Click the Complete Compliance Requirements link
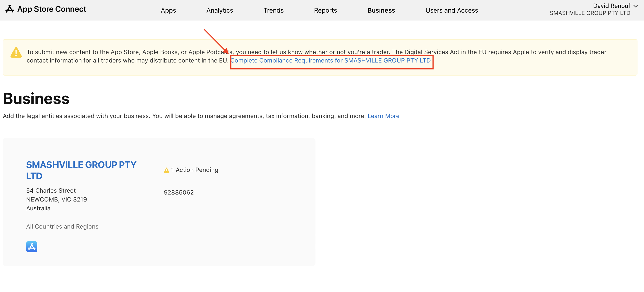This screenshot has height=292, width=644. click(330, 60)
